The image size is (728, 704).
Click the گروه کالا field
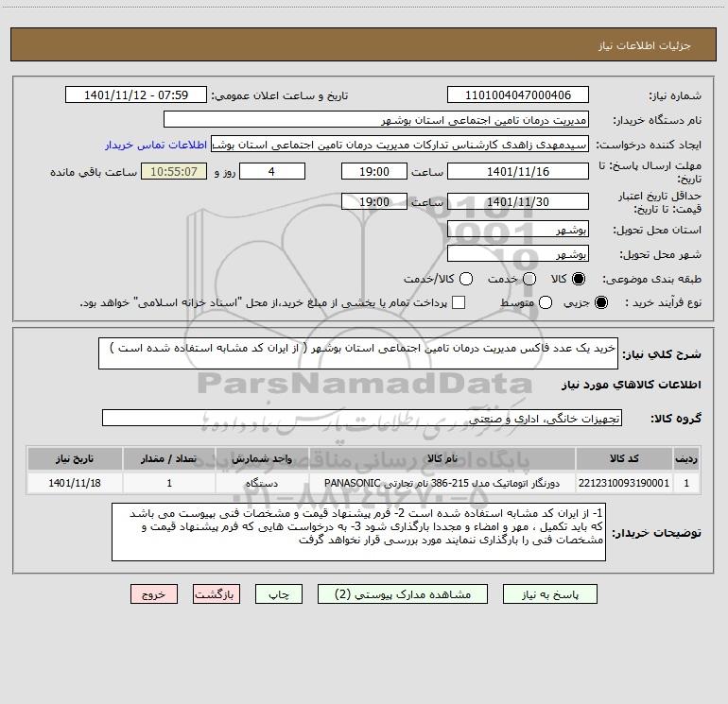pos(362,418)
